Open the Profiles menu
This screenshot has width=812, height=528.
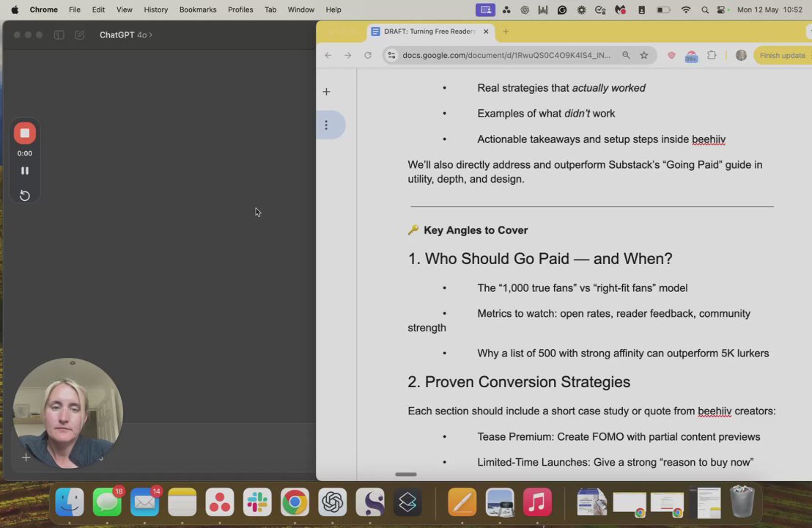(x=240, y=10)
